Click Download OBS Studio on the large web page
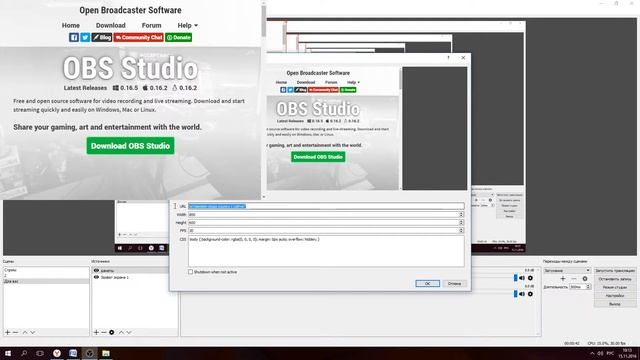The image size is (640, 360). 130,146
